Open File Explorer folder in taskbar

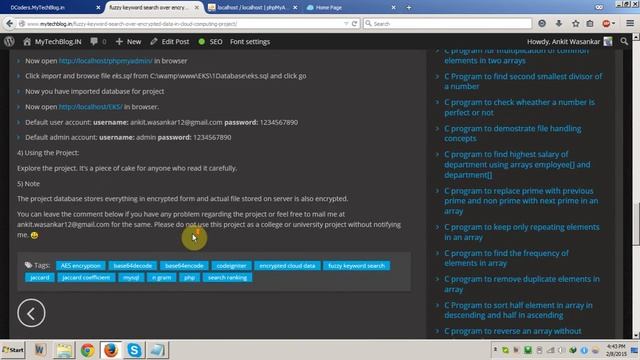[64, 350]
